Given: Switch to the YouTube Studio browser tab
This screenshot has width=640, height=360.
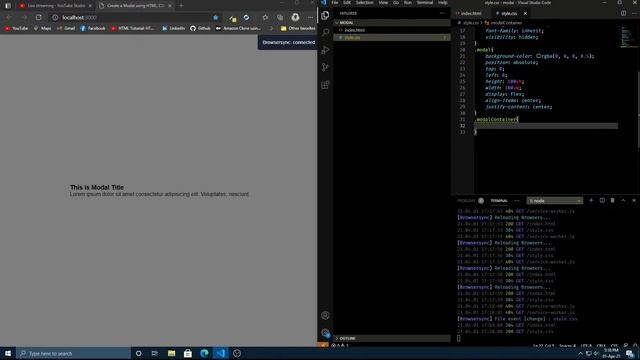Looking at the screenshot, I should (x=55, y=6).
